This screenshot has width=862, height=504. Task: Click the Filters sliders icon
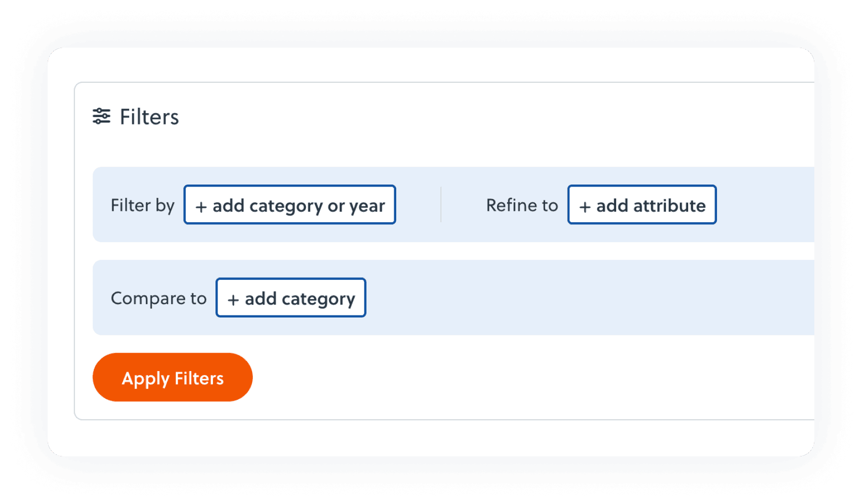click(101, 116)
